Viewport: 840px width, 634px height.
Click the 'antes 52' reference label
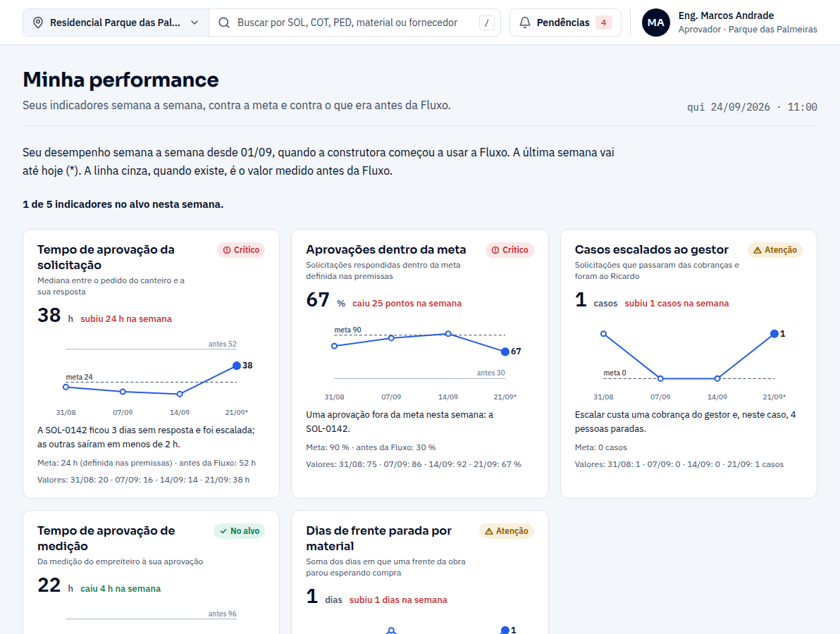coord(222,344)
